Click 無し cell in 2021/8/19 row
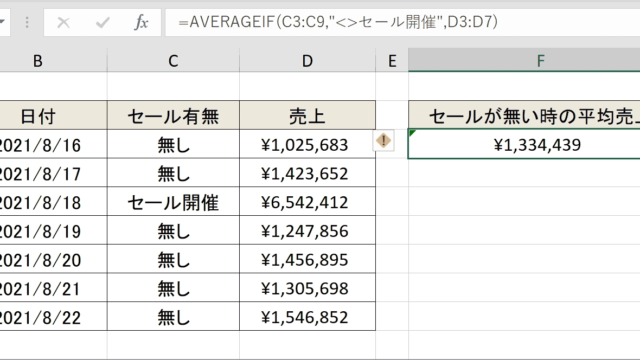Viewport: 640px width, 360px height. 173,231
